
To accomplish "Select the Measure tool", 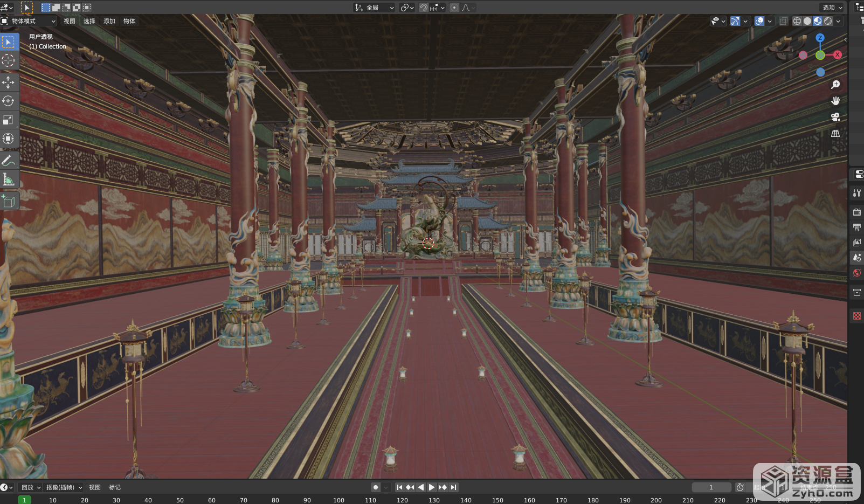I will (x=8, y=179).
